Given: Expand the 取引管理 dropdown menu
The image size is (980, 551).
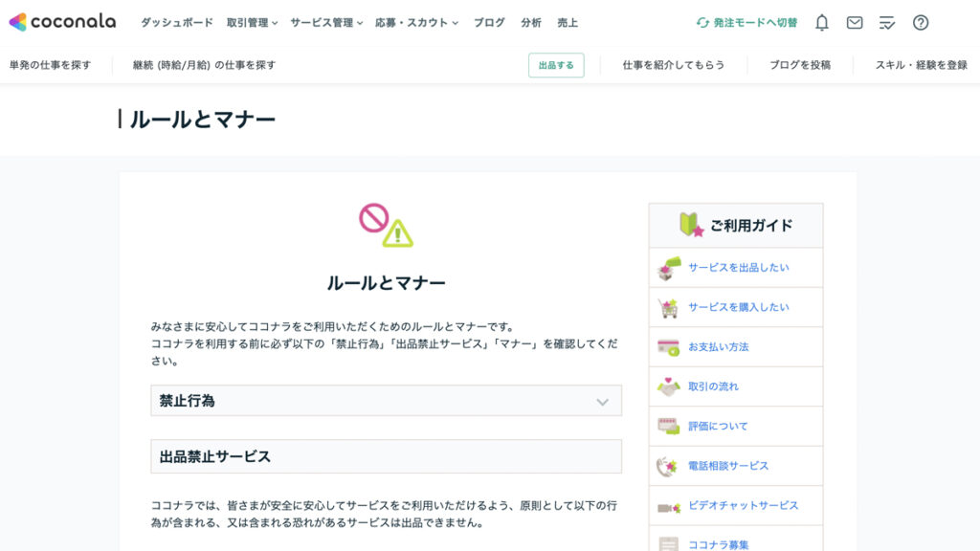Looking at the screenshot, I should (252, 23).
